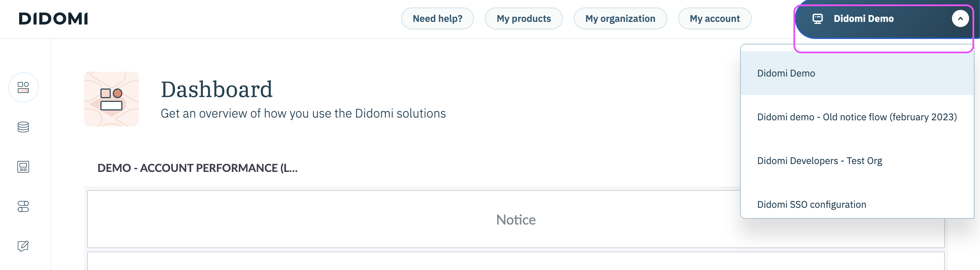Open the Consent Notices icon in sidebar
Image resolution: width=980 pixels, height=270 pixels.
23,166
